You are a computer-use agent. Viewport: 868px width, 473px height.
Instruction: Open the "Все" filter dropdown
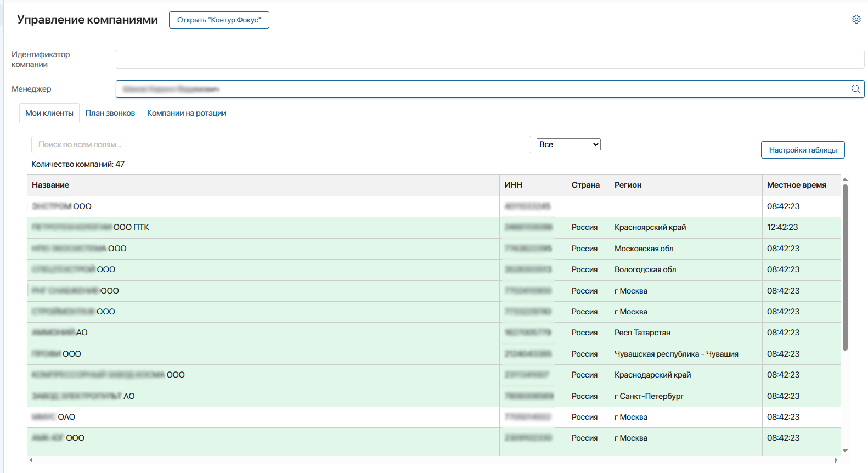[568, 144]
